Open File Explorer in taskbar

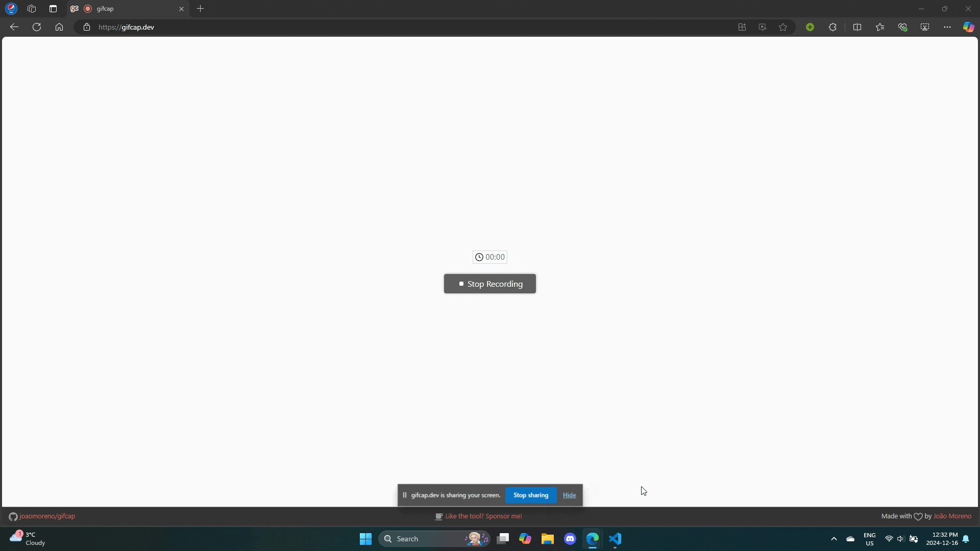pyautogui.click(x=548, y=538)
